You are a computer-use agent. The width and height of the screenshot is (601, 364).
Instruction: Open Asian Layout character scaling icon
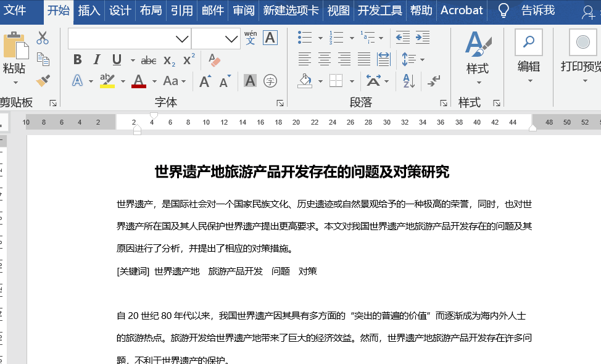[x=373, y=81]
